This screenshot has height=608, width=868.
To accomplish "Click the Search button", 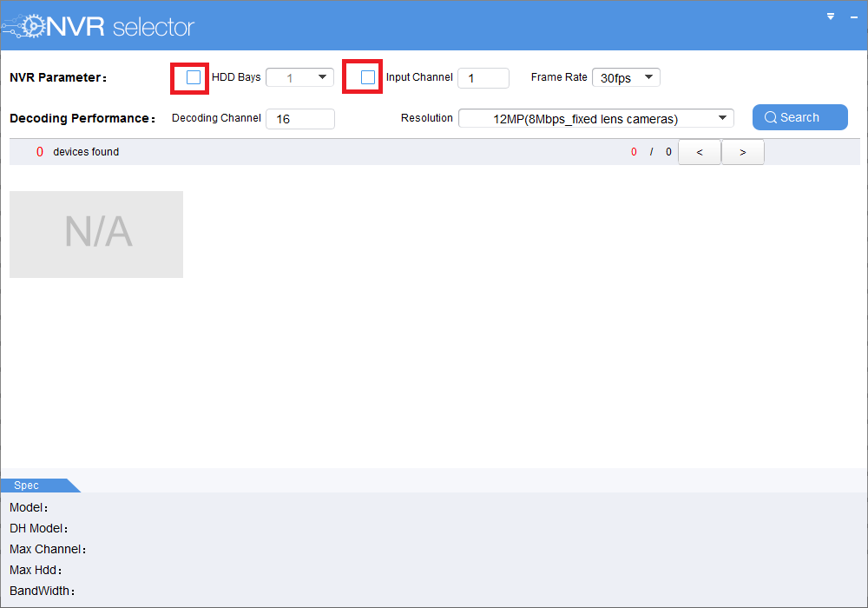I will coord(800,117).
